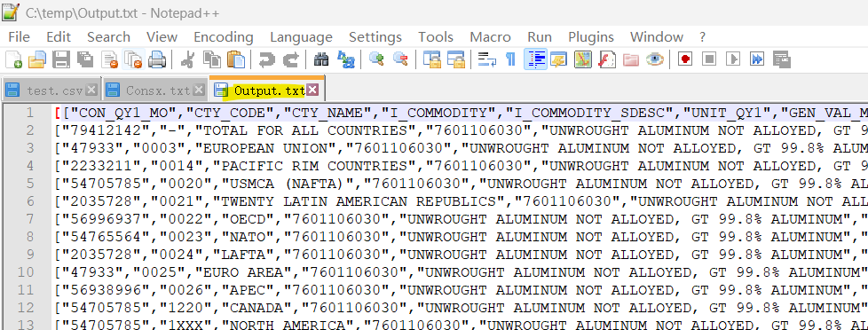Click "EURO AREA" on line 10
Viewport: 868px width, 330px height.
point(243,272)
